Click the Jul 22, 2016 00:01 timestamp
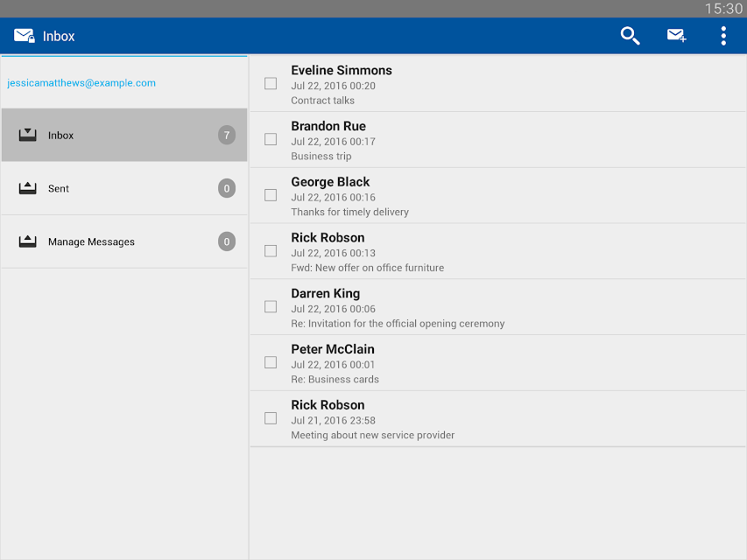The height and width of the screenshot is (560, 747). [333, 364]
